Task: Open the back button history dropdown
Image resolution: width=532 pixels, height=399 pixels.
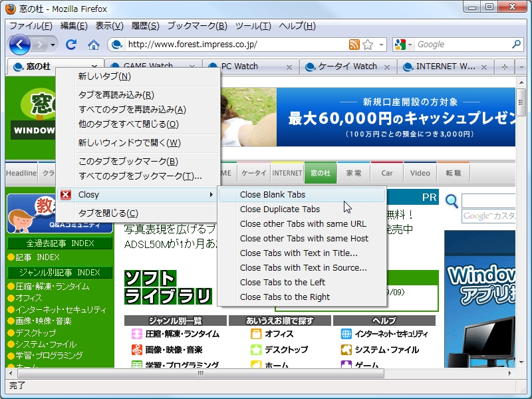Action: click(52, 45)
